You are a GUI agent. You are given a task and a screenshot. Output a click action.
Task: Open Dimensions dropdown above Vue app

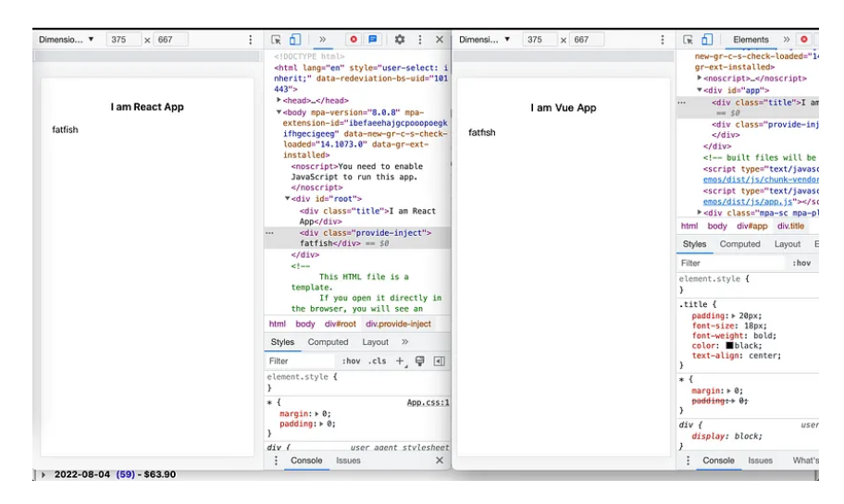pyautogui.click(x=484, y=39)
